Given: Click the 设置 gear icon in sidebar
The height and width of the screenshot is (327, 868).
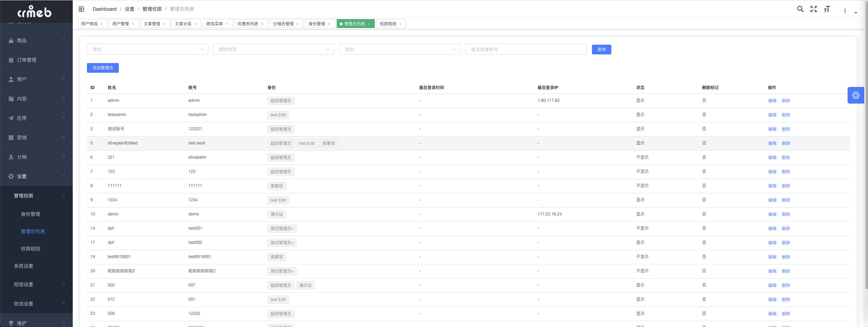Looking at the screenshot, I should coord(11,176).
